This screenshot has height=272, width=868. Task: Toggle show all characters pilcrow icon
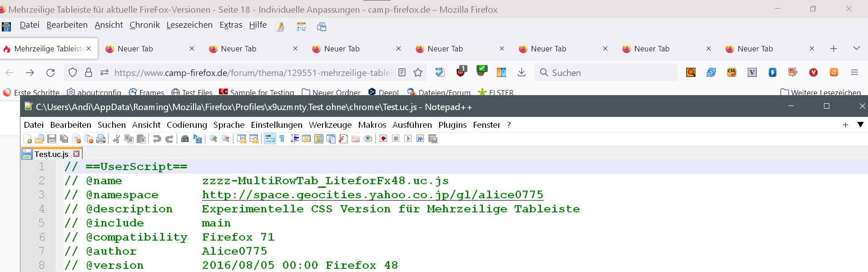[x=282, y=139]
